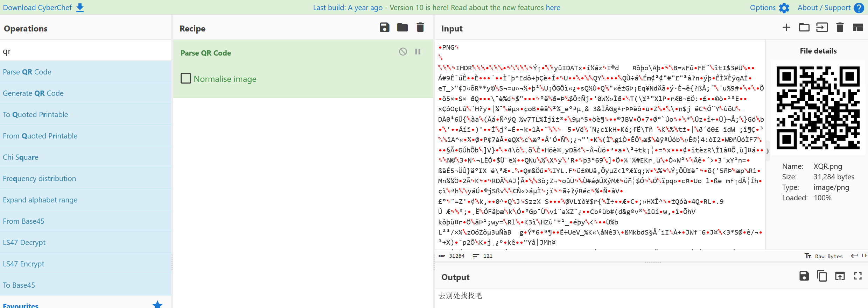Copy raw output to clipboard icon

point(822,276)
